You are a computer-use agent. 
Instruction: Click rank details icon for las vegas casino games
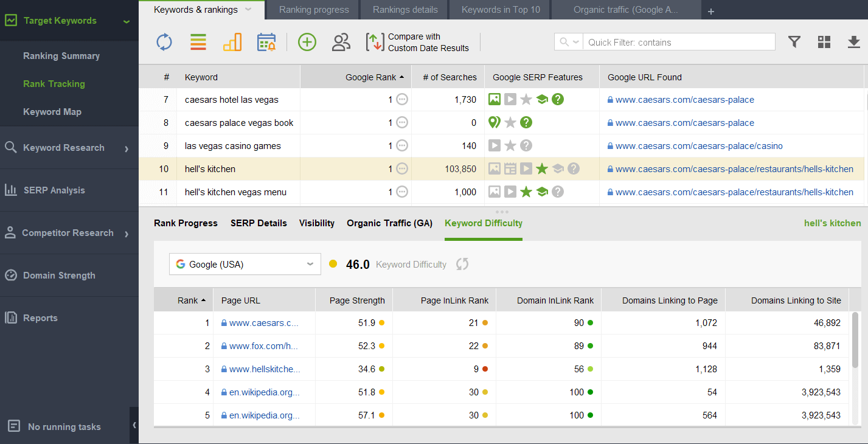pos(402,146)
